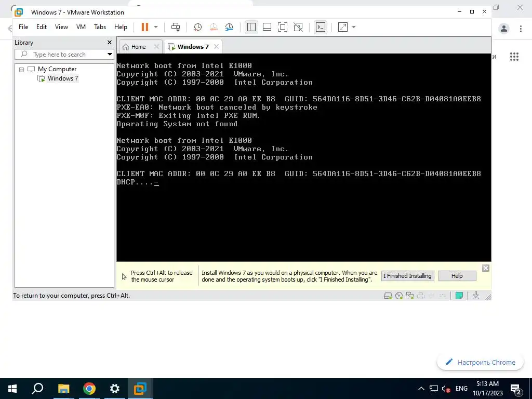Click the teal message log icon
Image resolution: width=532 pixels, height=399 pixels.
[459, 296]
